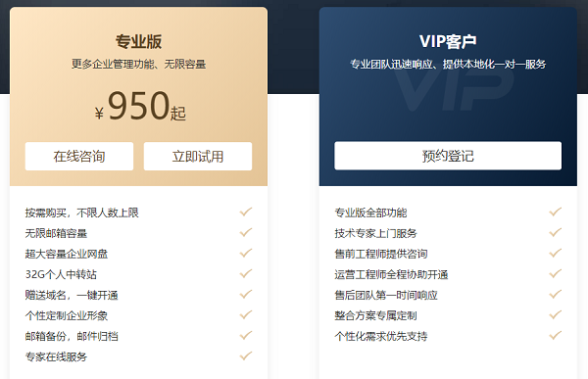Click checkmark beside 技术专家上门服务
Viewport: 588px width, 379px height.
(x=556, y=233)
